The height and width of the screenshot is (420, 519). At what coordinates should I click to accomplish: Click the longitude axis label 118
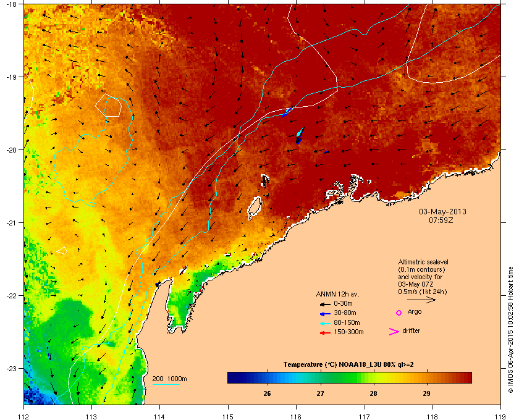point(432,417)
